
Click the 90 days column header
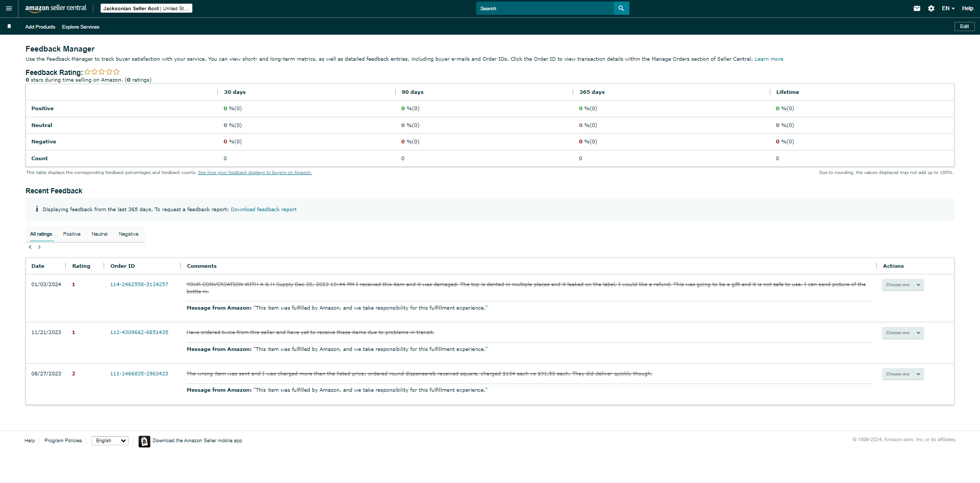click(412, 92)
